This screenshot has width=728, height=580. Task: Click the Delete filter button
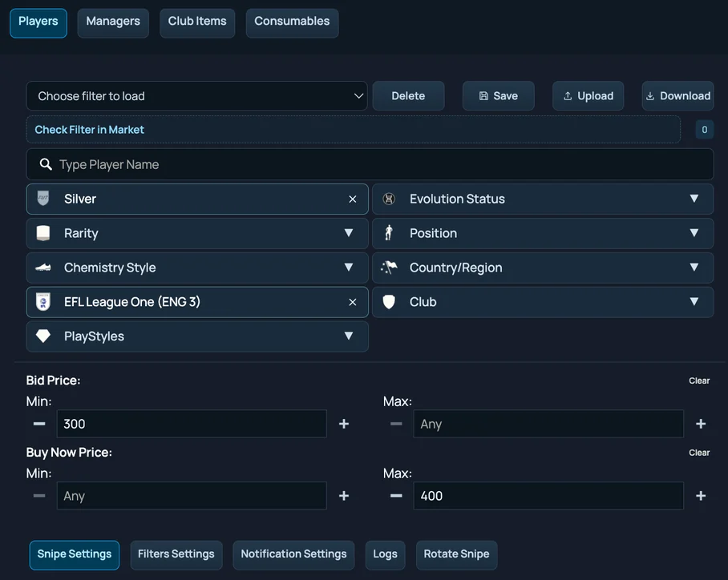(408, 96)
